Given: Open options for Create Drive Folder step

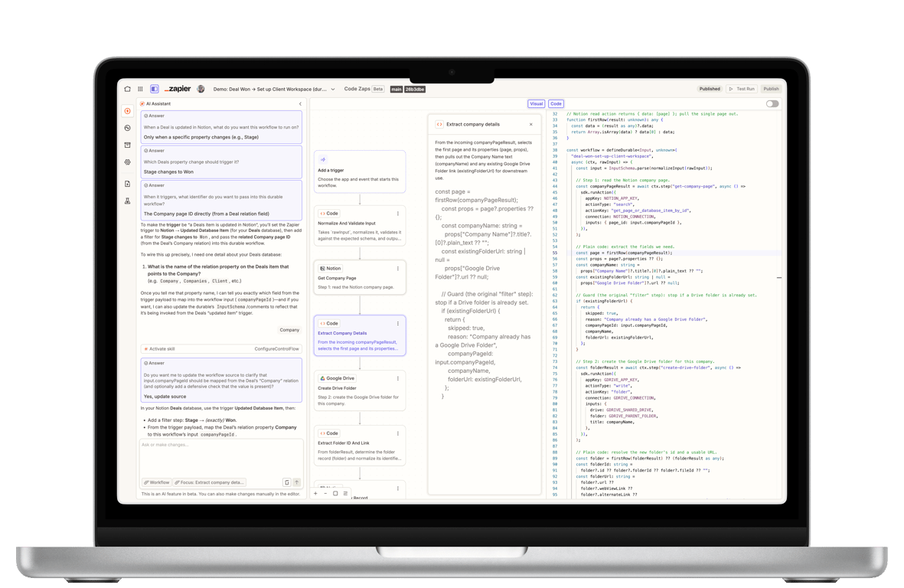Looking at the screenshot, I should click(x=398, y=378).
